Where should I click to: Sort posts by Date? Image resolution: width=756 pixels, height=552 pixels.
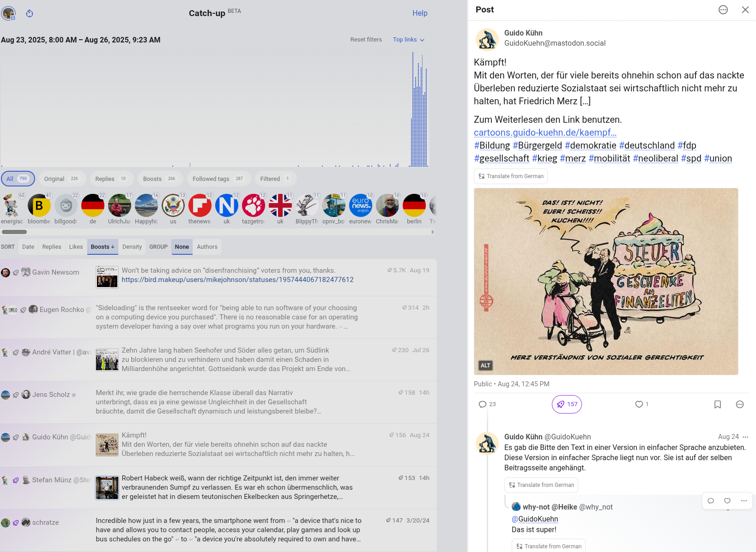(28, 247)
